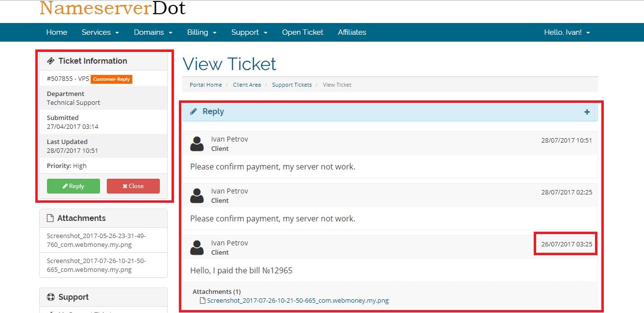Click the red Close ticket button

pos(133,186)
